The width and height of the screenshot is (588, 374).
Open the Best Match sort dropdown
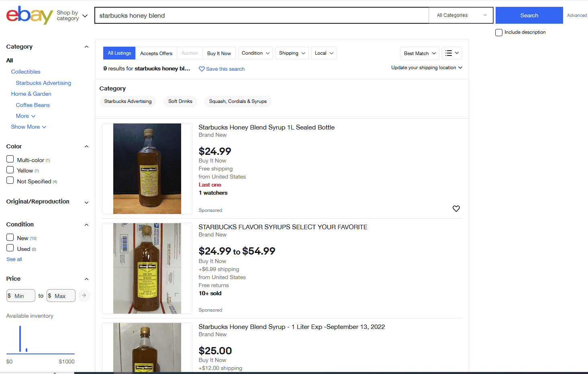click(x=420, y=53)
